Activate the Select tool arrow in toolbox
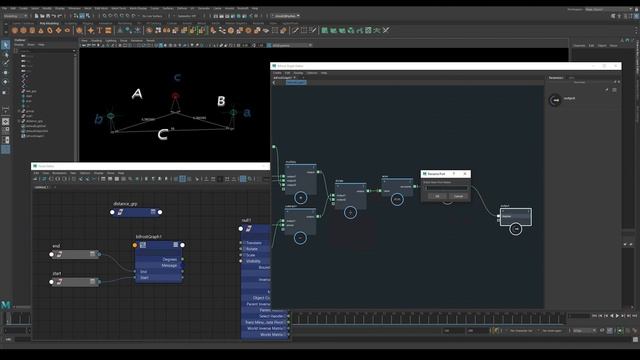Image resolution: width=640 pixels, height=360 pixels. point(5,44)
